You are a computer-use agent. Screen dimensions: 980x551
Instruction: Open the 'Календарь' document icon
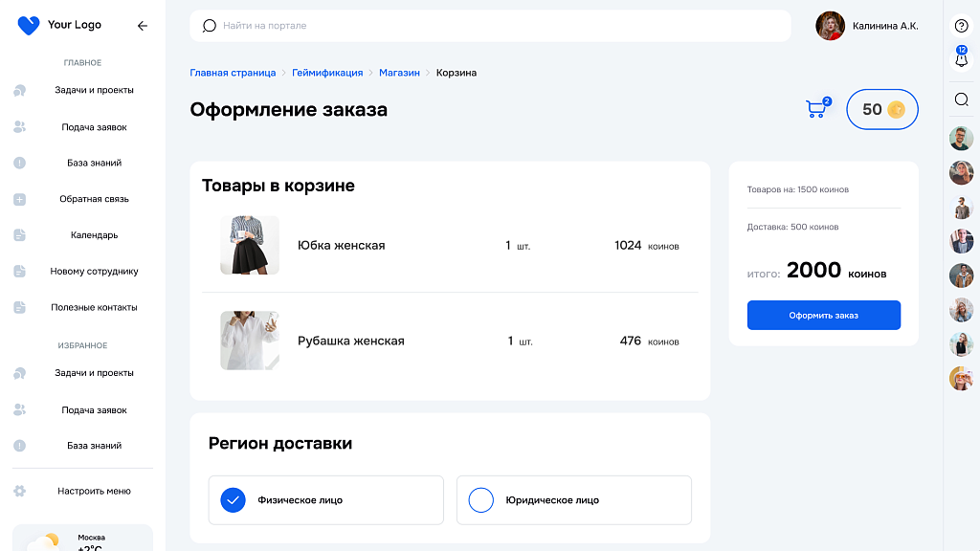(19, 234)
